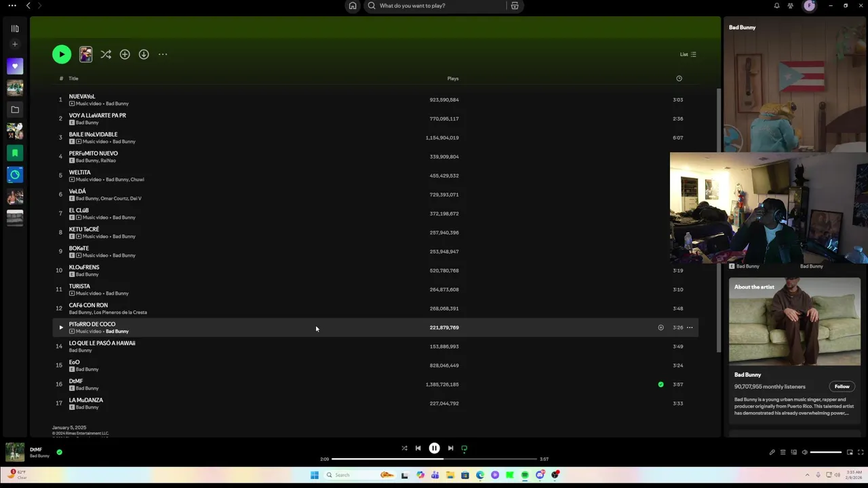Viewport: 868px width, 488px height.
Task: Sort by duration using the clock header icon
Action: [x=679, y=79]
